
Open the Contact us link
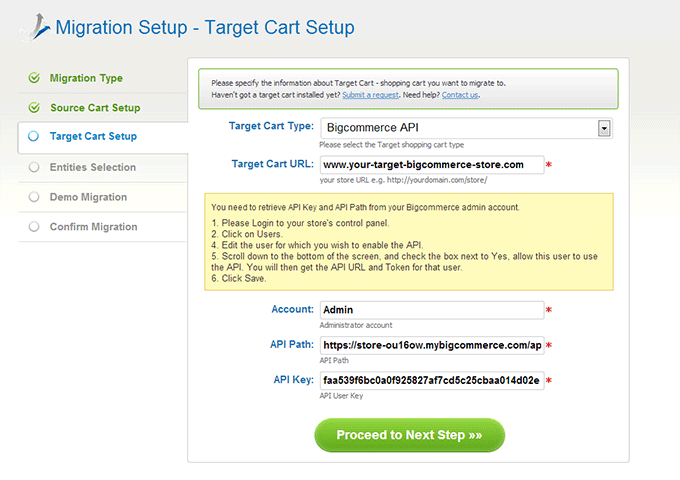460,95
